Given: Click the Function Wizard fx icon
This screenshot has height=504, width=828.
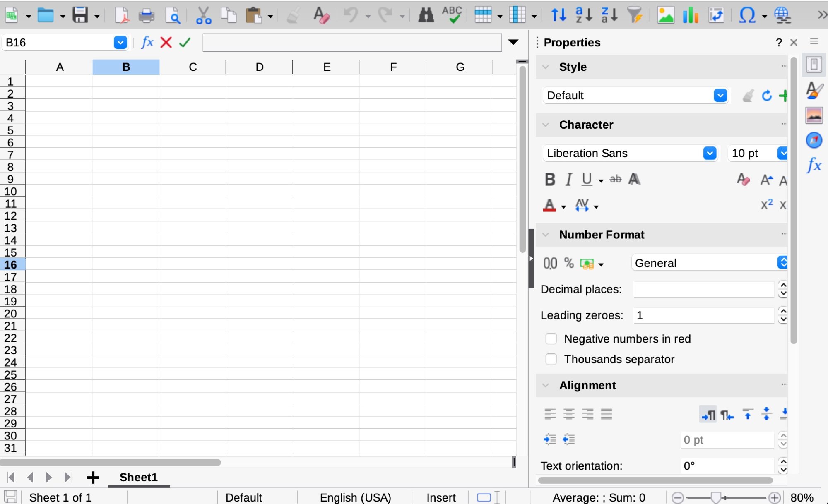Looking at the screenshot, I should coord(147,42).
